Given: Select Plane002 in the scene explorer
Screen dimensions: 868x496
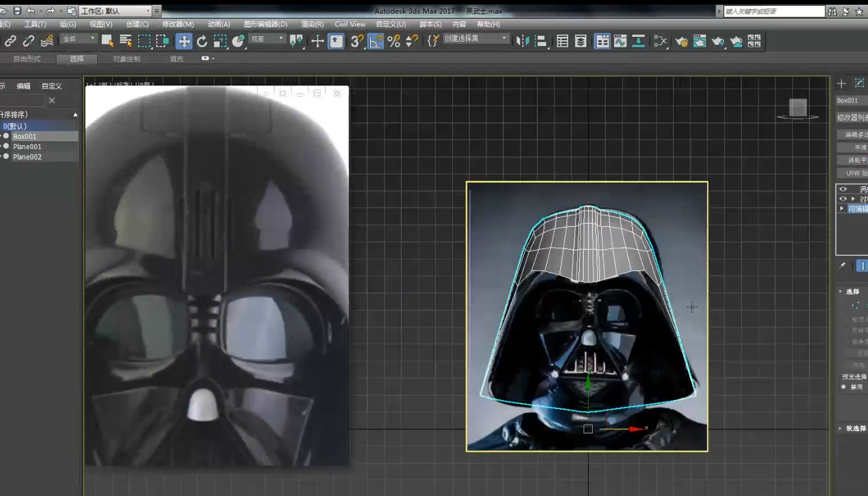Looking at the screenshot, I should (x=27, y=157).
